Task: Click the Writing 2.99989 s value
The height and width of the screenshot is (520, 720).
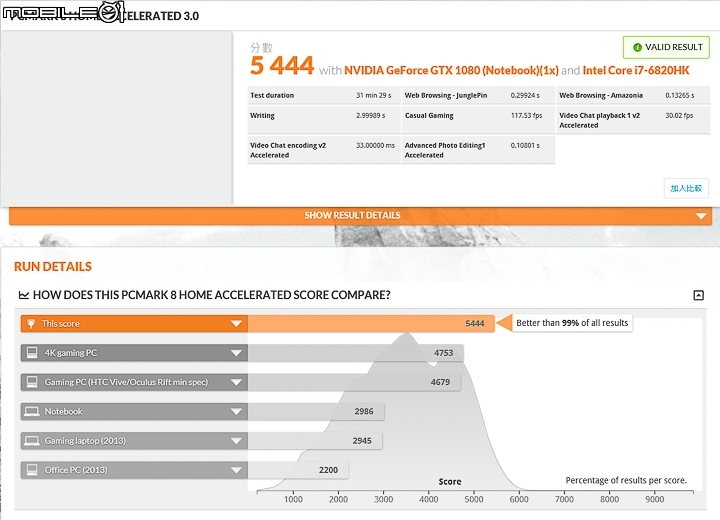Action: 371,116
